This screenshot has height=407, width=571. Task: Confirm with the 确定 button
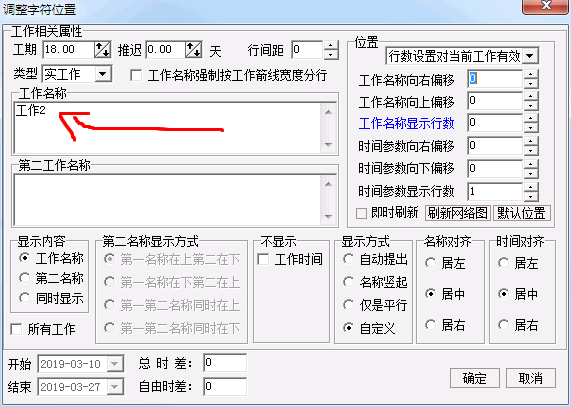(475, 378)
